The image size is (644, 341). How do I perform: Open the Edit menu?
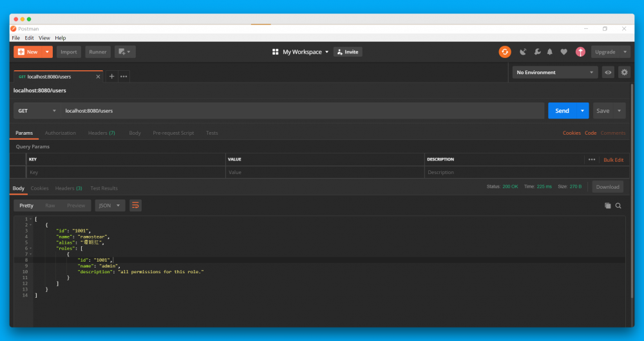point(29,38)
